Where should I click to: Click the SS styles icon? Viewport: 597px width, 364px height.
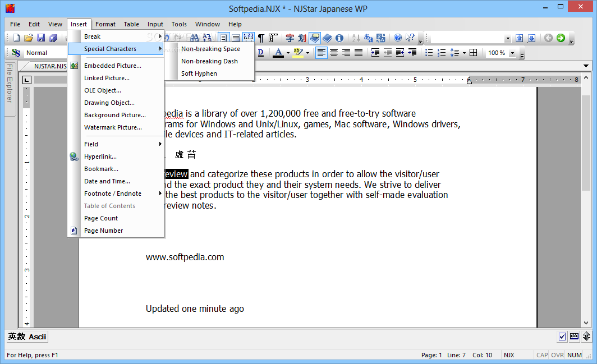pyautogui.click(x=16, y=53)
